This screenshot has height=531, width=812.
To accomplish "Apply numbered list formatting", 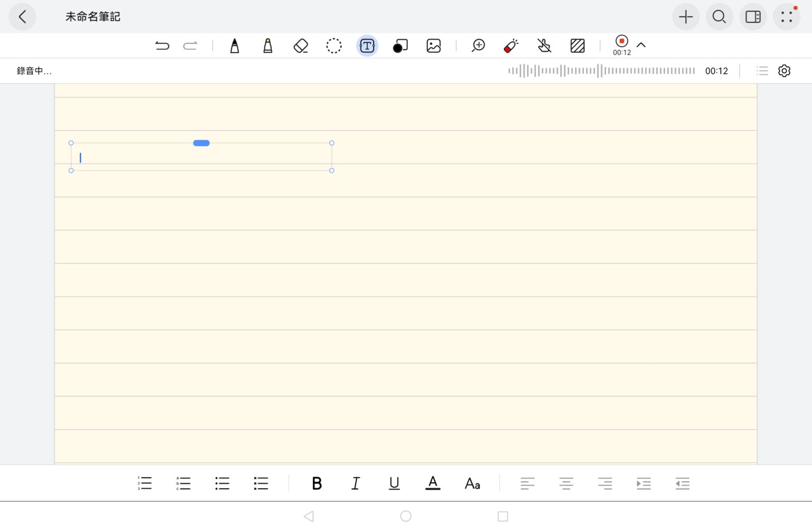I will (145, 483).
